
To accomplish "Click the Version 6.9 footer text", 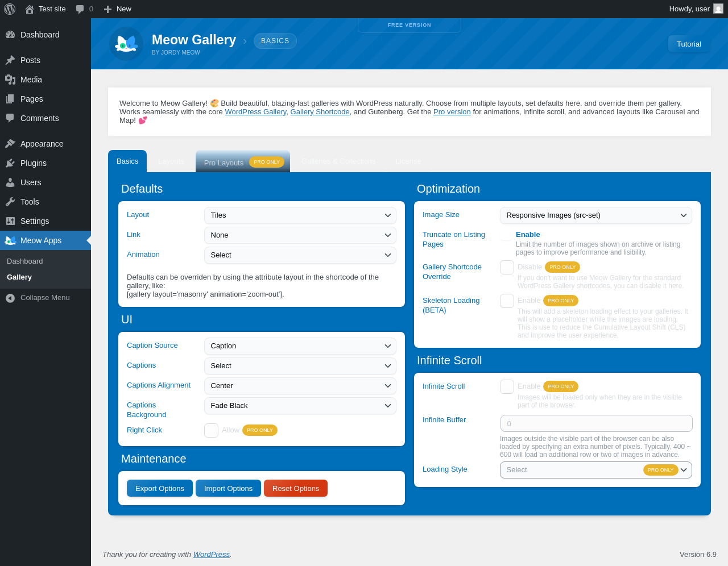I will click(698, 555).
